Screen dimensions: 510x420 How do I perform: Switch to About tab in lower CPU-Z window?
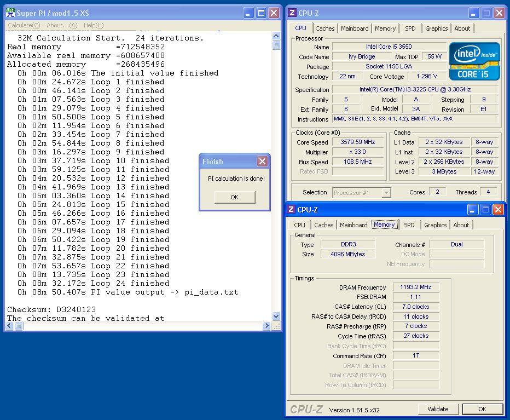pyautogui.click(x=461, y=225)
